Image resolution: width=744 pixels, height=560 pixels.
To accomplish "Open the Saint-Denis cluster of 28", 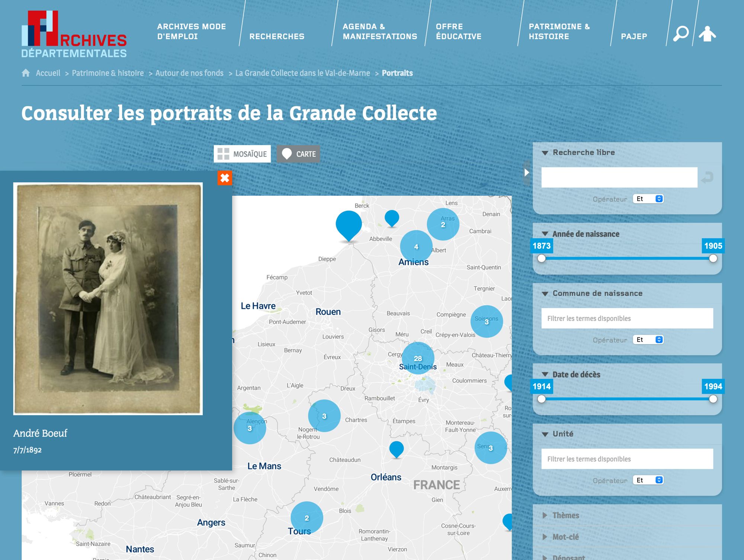I will click(x=418, y=358).
